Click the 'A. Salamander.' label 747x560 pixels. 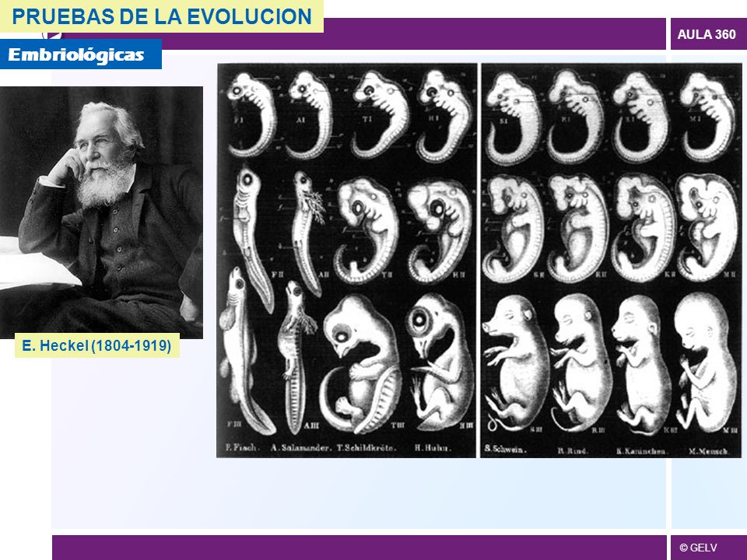tap(300, 448)
